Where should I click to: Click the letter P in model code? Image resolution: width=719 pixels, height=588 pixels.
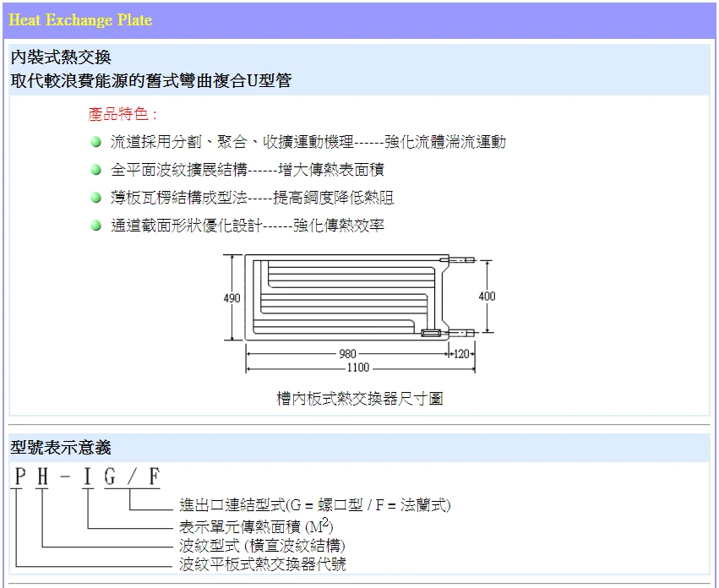(19, 477)
